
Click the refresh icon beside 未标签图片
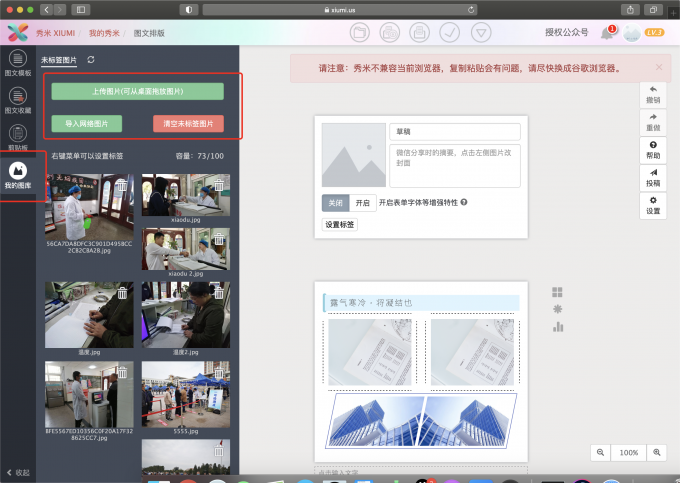[x=92, y=60]
